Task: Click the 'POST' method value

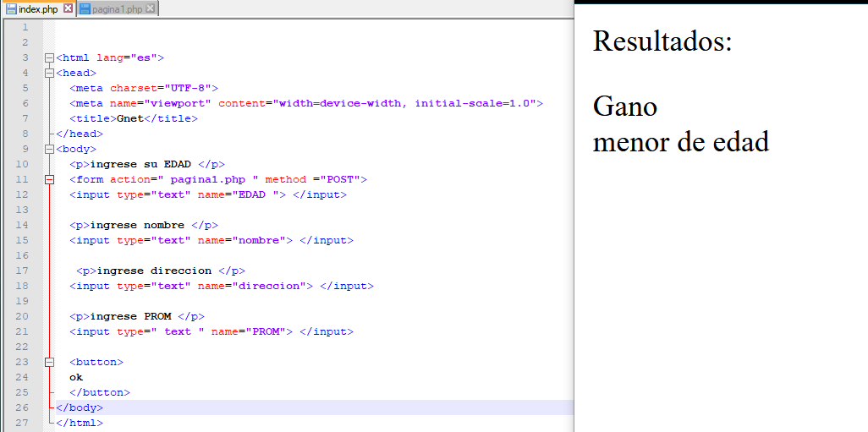Action: (341, 179)
